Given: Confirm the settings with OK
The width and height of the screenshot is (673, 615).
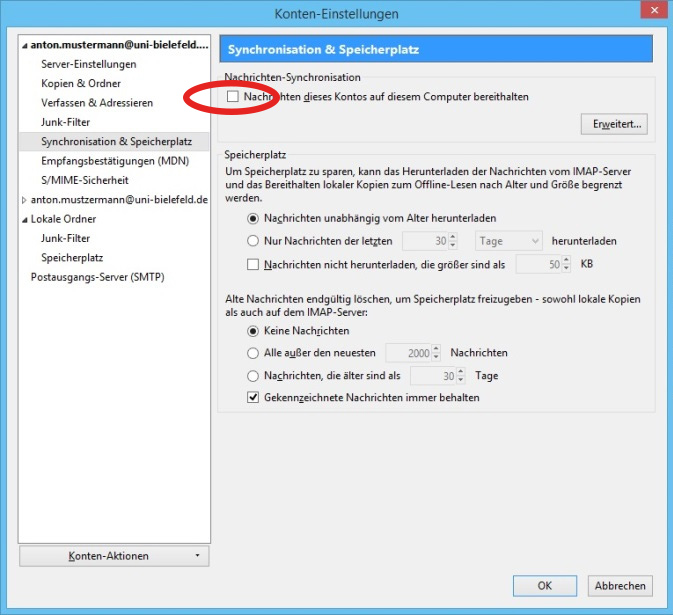Looking at the screenshot, I should pyautogui.click(x=545, y=586).
